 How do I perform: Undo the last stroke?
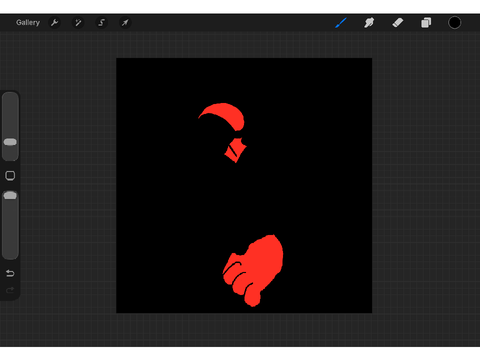10,273
